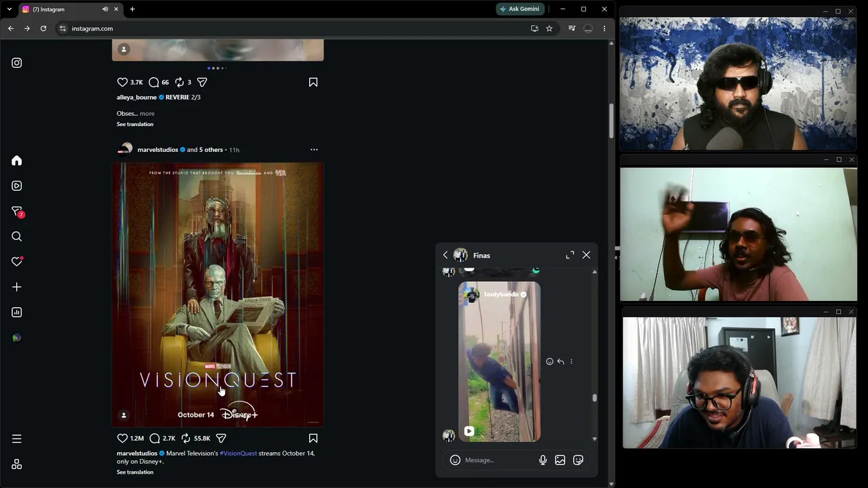Open the Chrome profile avatar
The image size is (868, 488).
pyautogui.click(x=588, y=28)
